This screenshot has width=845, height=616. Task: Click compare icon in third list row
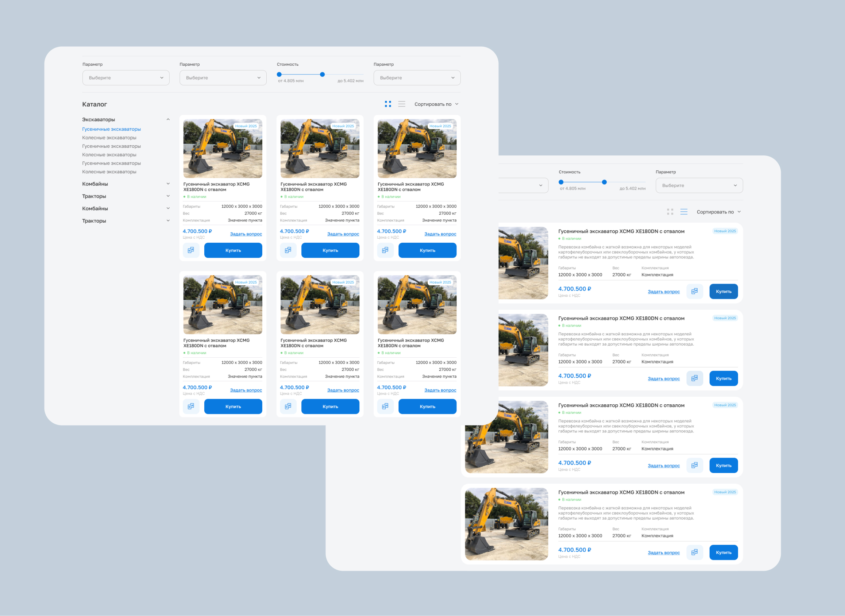tap(694, 465)
